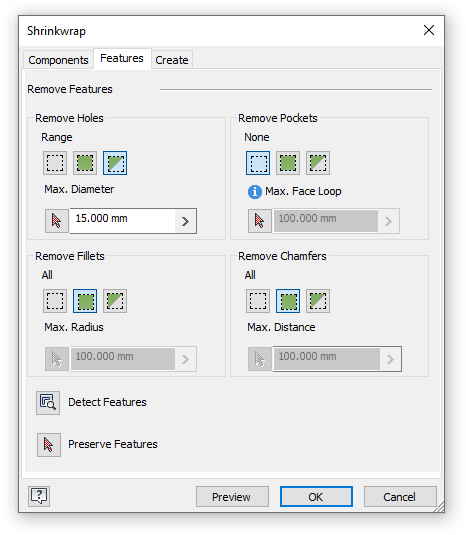466x535 pixels.
Task: Click the Detect Features icon
Action: click(48, 403)
